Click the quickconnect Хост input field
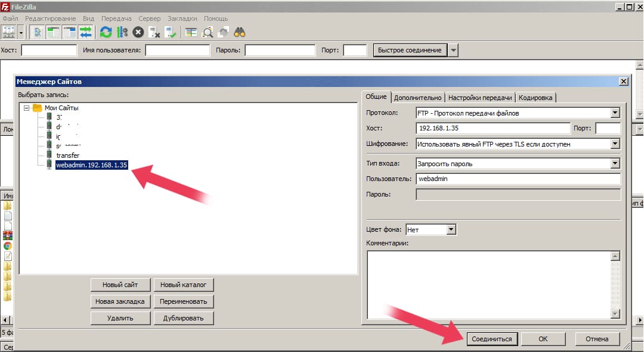 (x=49, y=50)
